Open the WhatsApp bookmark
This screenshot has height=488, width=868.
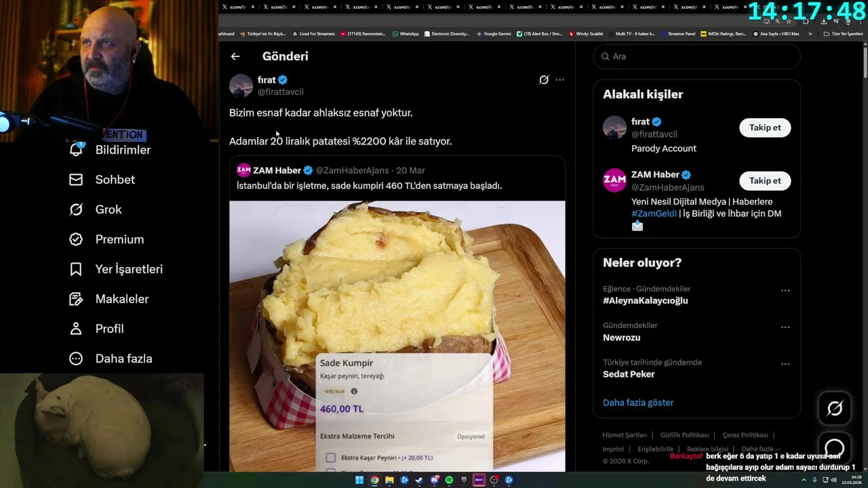point(406,34)
